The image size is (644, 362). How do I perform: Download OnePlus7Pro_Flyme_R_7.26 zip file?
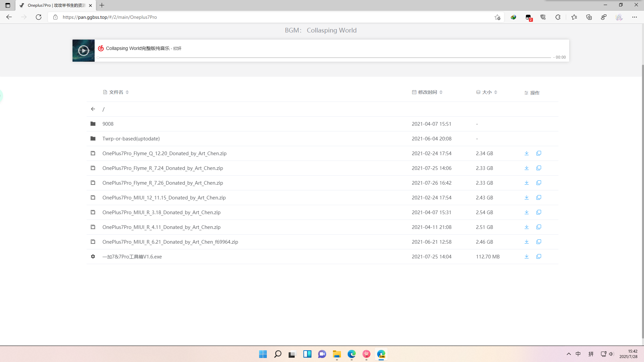click(527, 183)
